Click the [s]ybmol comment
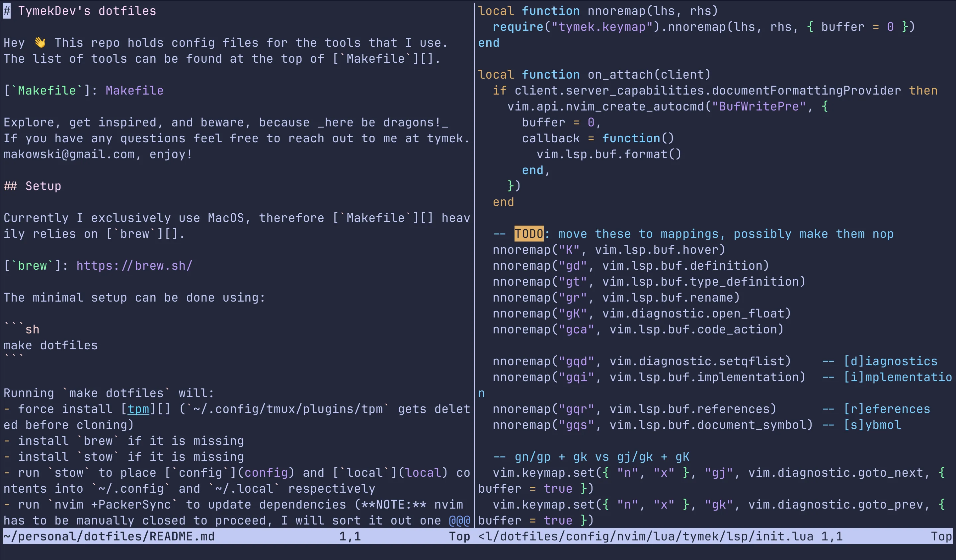This screenshot has width=956, height=560. [x=861, y=425]
